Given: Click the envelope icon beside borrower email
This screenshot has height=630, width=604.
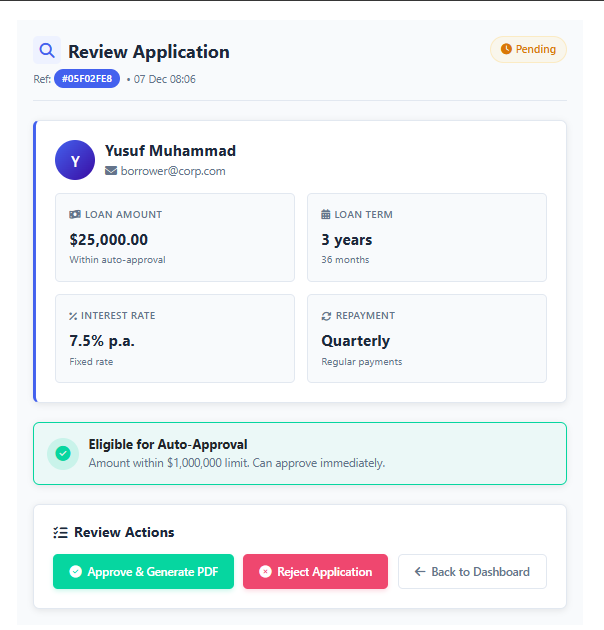Looking at the screenshot, I should (111, 171).
